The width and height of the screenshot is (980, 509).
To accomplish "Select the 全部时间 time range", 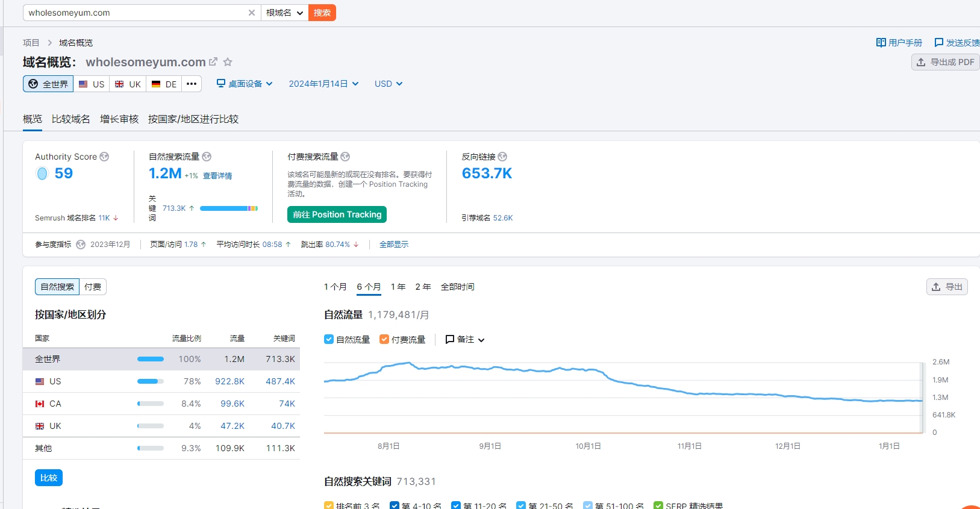I will point(458,287).
